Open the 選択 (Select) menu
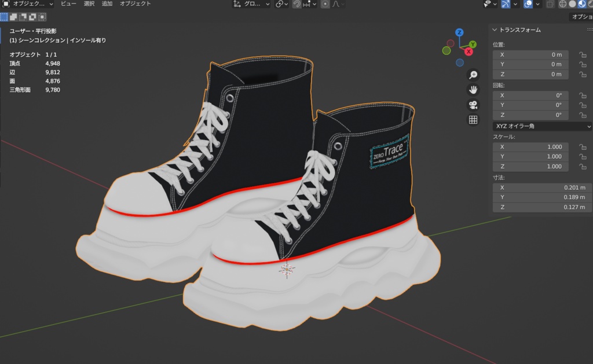Screen dimensions: 593x364 click(x=89, y=4)
